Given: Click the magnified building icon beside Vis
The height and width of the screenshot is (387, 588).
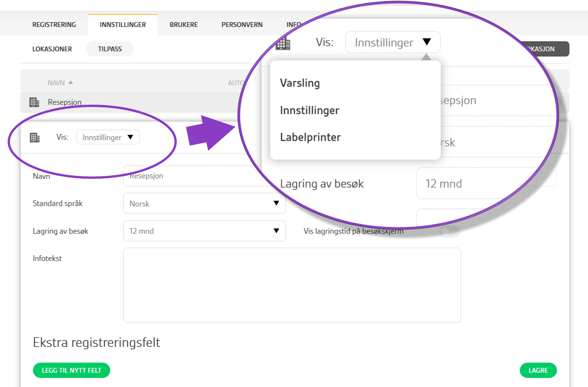Looking at the screenshot, I should (283, 42).
